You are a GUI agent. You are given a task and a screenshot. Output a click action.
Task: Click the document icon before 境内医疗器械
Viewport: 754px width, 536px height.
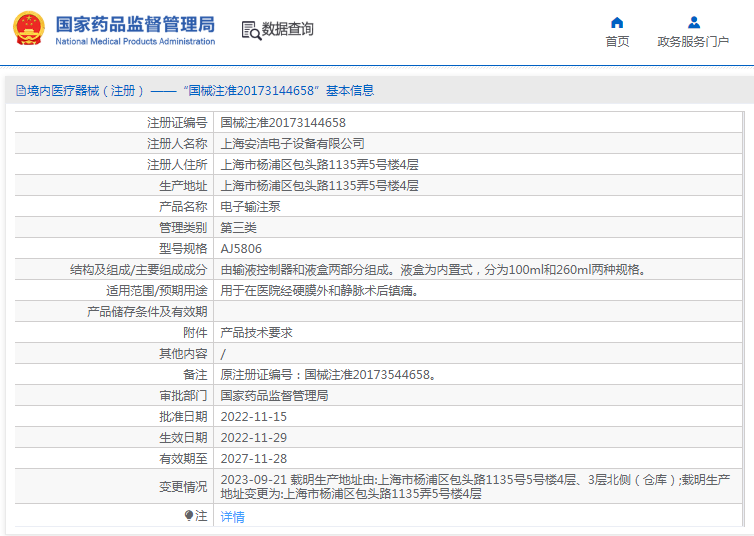click(x=21, y=90)
